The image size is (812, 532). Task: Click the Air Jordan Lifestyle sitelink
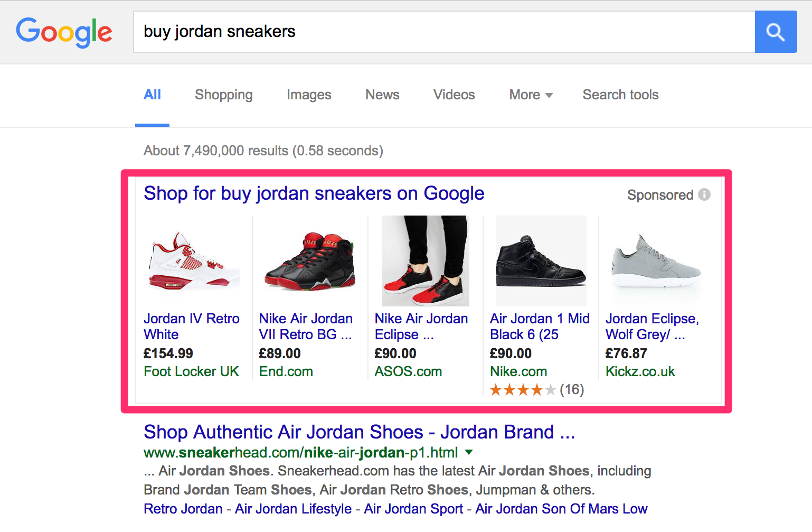293,508
